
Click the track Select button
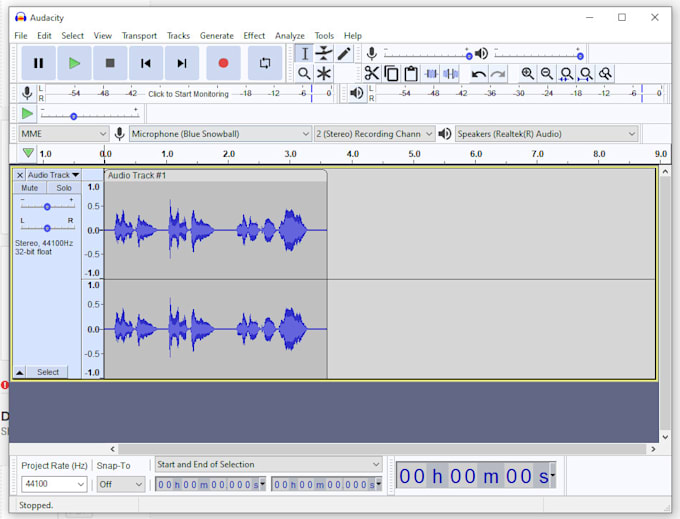[x=47, y=372]
